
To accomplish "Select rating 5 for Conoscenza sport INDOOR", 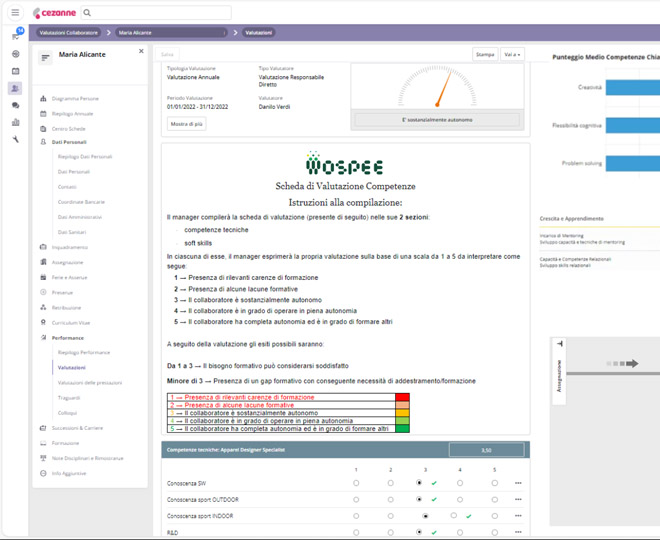I will click(495, 516).
